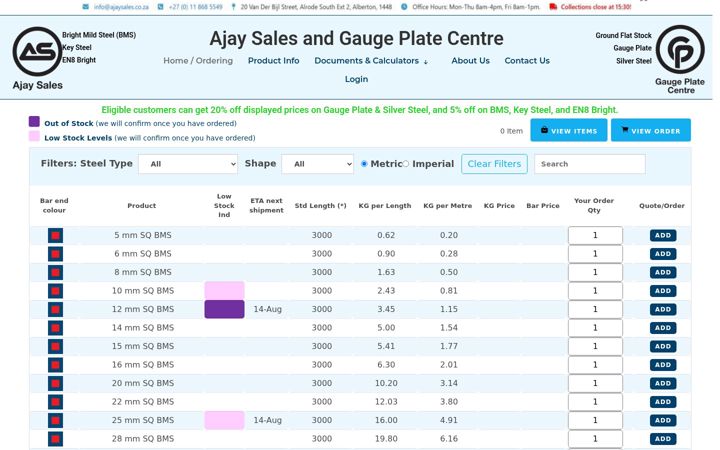Click the Std Length (*) column header
Image resolution: width=720 pixels, height=450 pixels.
click(x=321, y=206)
